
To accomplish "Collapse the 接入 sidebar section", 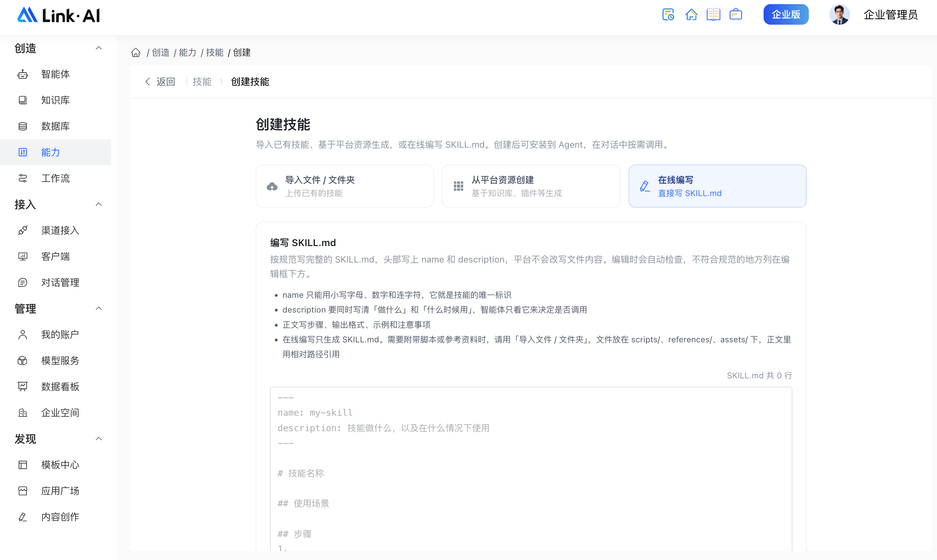I will click(x=99, y=204).
